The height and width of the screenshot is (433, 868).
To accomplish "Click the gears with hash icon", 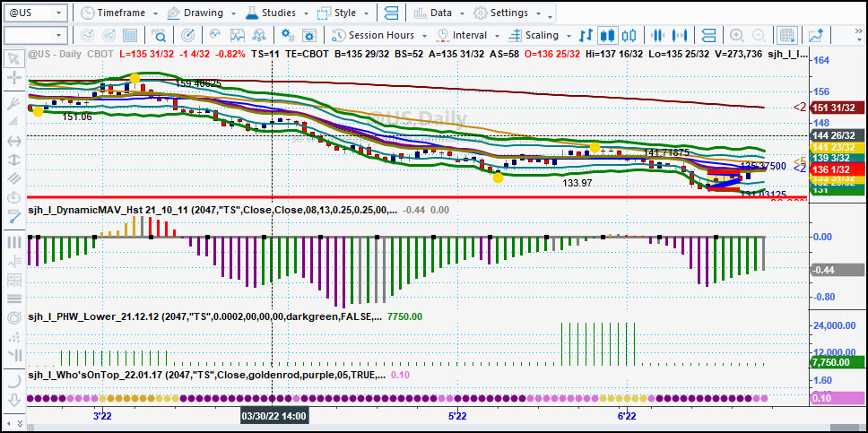I will pos(288,36).
